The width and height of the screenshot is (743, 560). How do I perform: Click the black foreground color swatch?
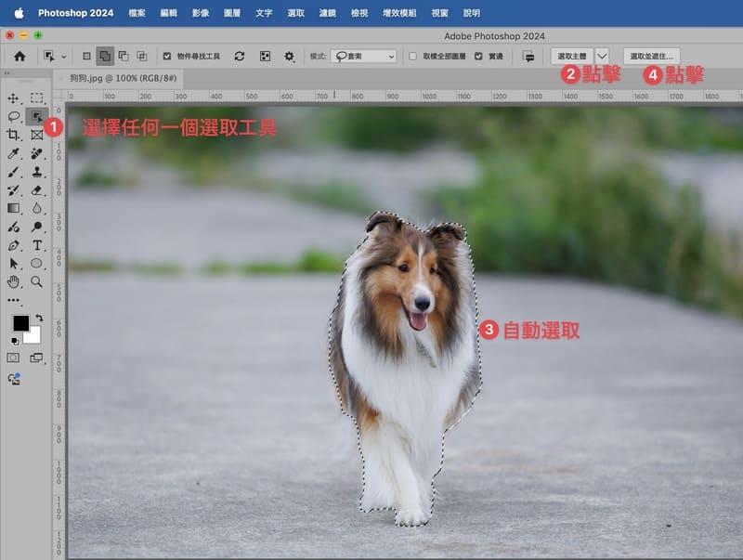tap(20, 323)
